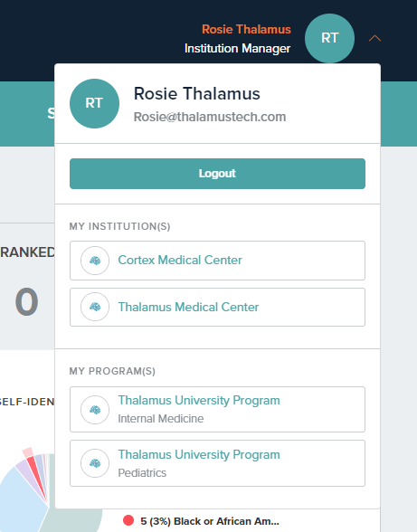
Task: Open Thalamus University Program Pediatrics
Action: point(217,463)
